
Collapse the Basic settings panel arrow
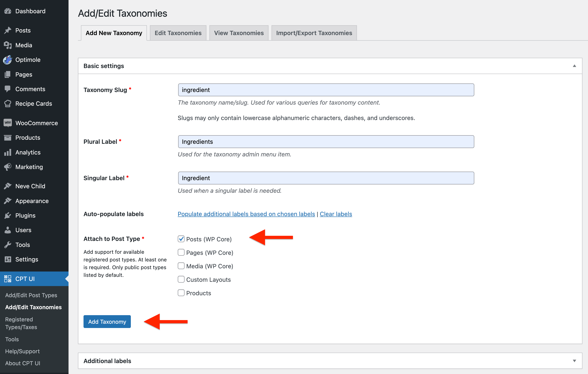pyautogui.click(x=574, y=66)
